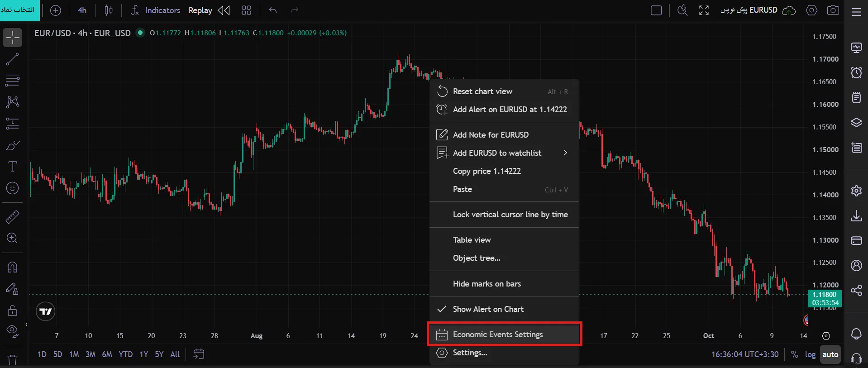Open the emoji icons tool

[13, 188]
